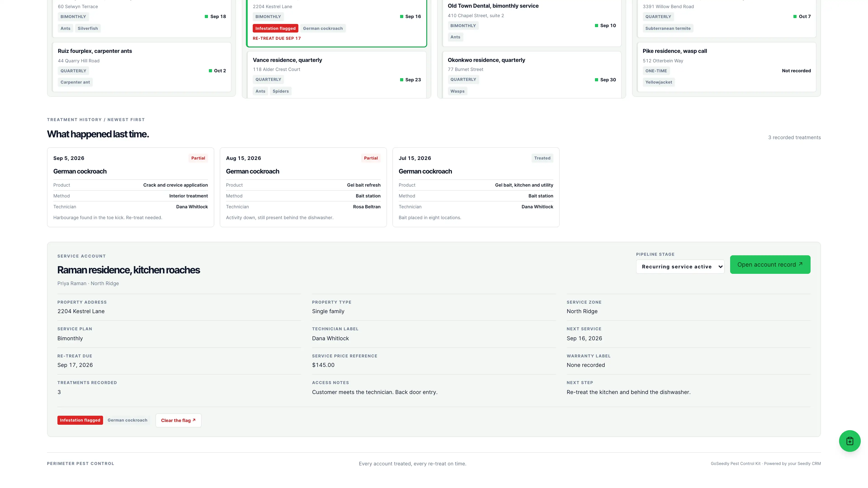Click the Aug 15, 2026 treatment card
Viewport: 868px width, 488px height.
pos(303,187)
